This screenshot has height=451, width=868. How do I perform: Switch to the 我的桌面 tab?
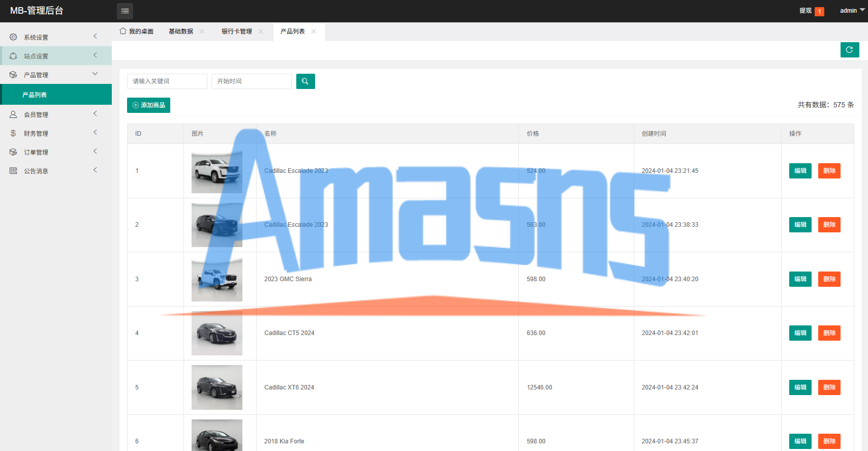(x=137, y=32)
